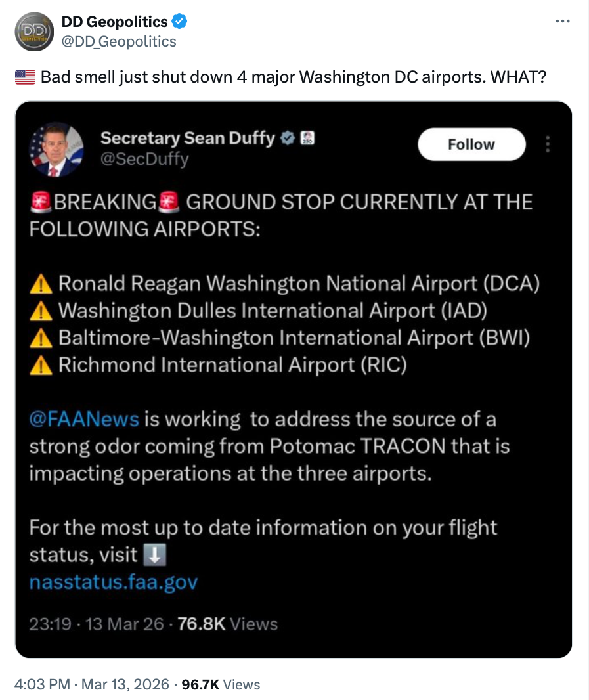This screenshot has width=589, height=700.
Task: Open the @FAANews mention link
Action: click(x=84, y=419)
